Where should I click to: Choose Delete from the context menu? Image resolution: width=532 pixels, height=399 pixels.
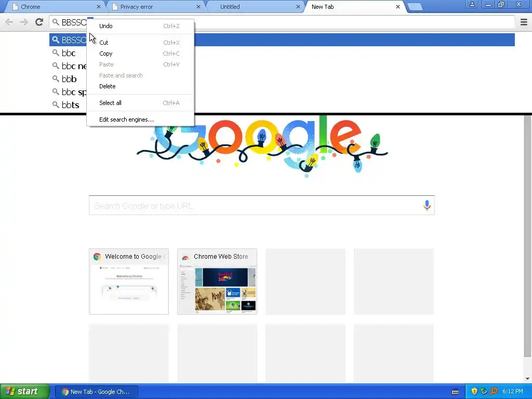(140, 86)
